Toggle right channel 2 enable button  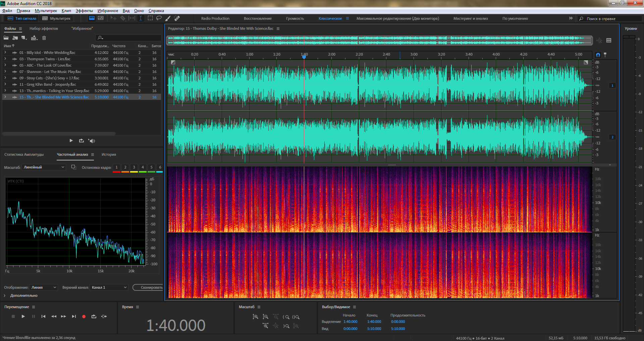pos(612,137)
